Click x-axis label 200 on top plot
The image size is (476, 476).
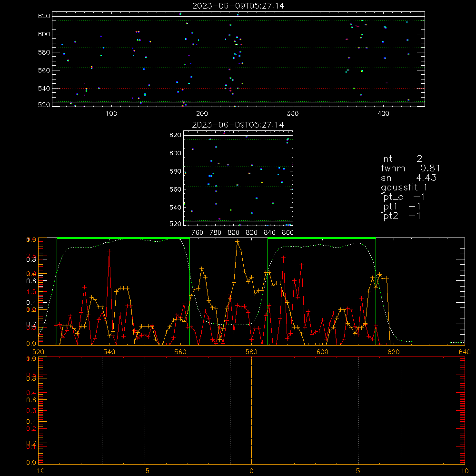pyautogui.click(x=202, y=114)
